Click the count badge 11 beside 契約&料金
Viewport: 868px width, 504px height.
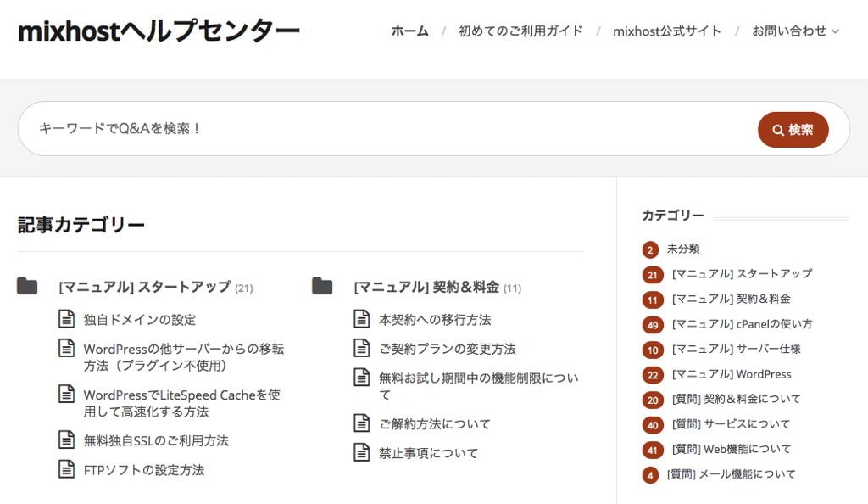click(653, 300)
